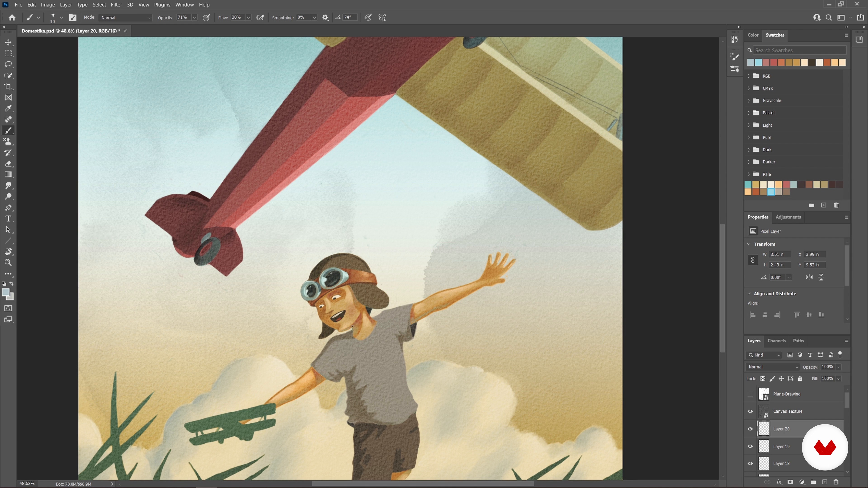Select the Zoom tool
The image size is (868, 488).
coord(8,263)
